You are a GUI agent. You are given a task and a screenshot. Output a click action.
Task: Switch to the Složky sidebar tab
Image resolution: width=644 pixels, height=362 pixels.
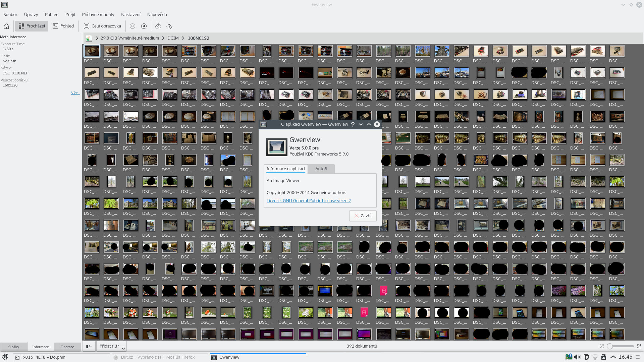[x=14, y=347]
